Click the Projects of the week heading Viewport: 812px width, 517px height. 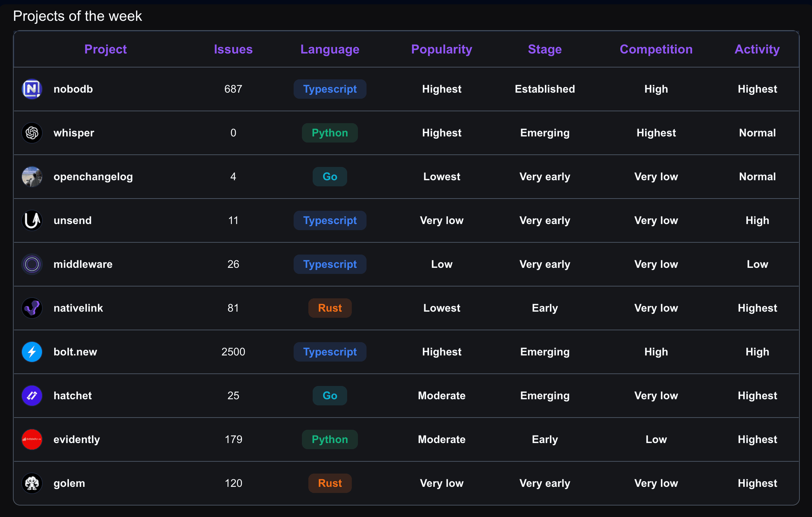78,16
